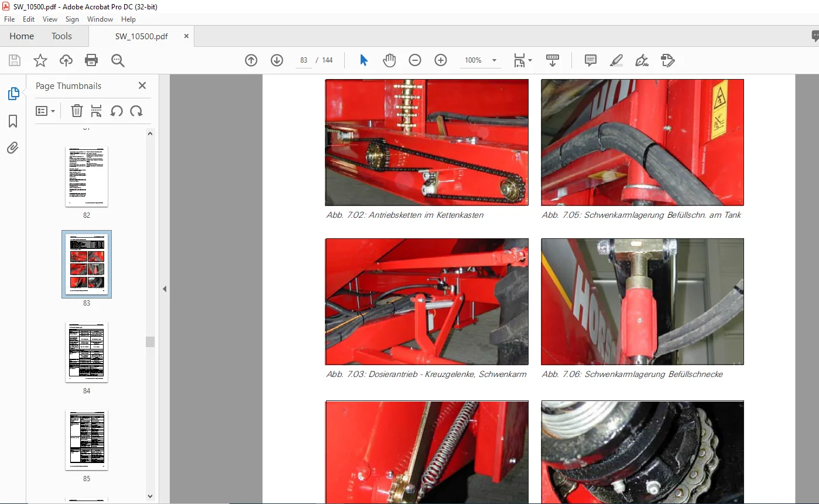This screenshot has width=819, height=504.
Task: Click the Abb. 7.05 hose photo
Action: [x=643, y=142]
